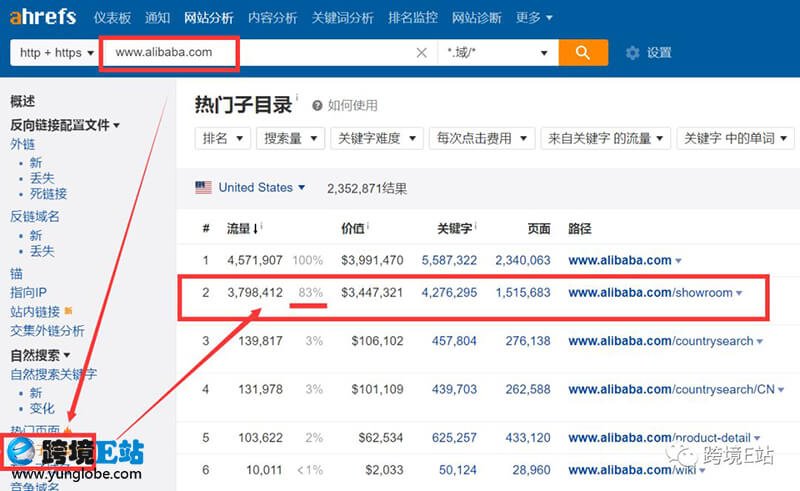This screenshot has width=800, height=491.
Task: Open 锚 in the sidebar
Action: [16, 274]
